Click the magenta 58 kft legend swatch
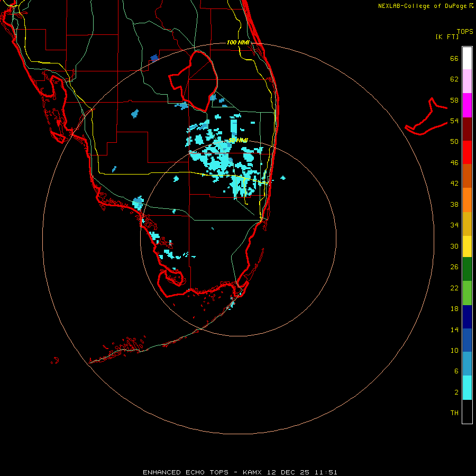This screenshot has height=476, width=476. [x=467, y=105]
